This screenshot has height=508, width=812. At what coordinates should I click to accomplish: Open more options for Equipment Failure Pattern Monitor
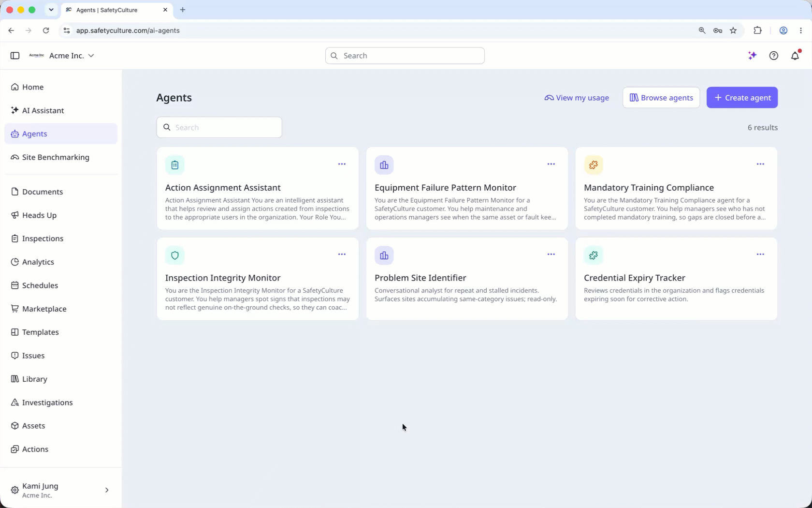coord(551,164)
